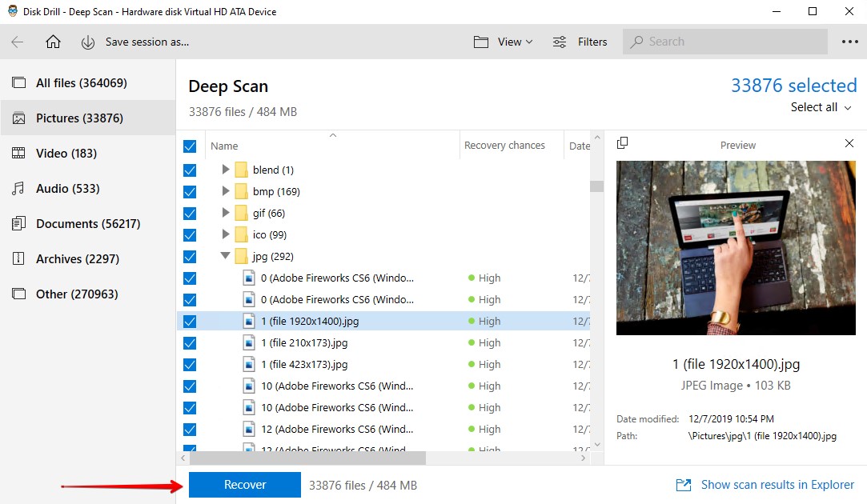Click the horizontal scrollbar thumb of file list
This screenshot has width=867, height=504.
pos(308,458)
